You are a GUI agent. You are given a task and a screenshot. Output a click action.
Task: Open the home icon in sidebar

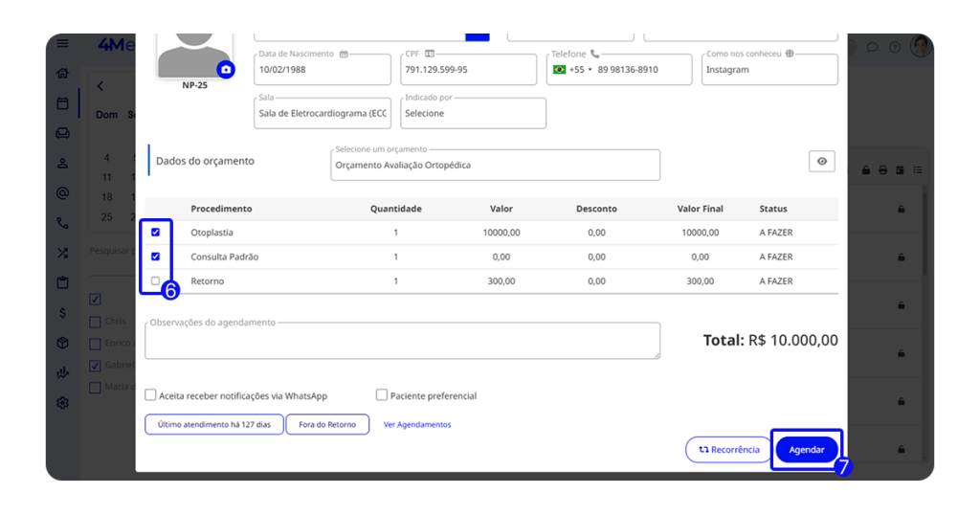tap(63, 73)
